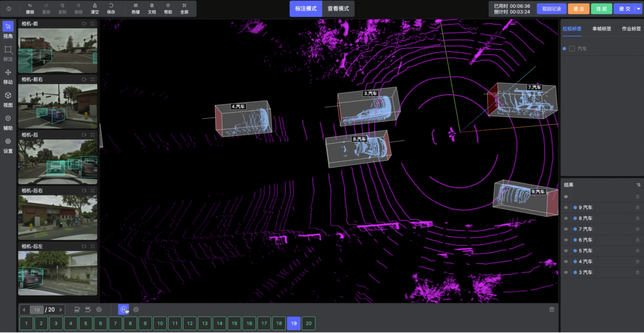The width and height of the screenshot is (644, 333).
Task: Hide result 8 汽车 via eye icon
Action: pyautogui.click(x=566, y=219)
